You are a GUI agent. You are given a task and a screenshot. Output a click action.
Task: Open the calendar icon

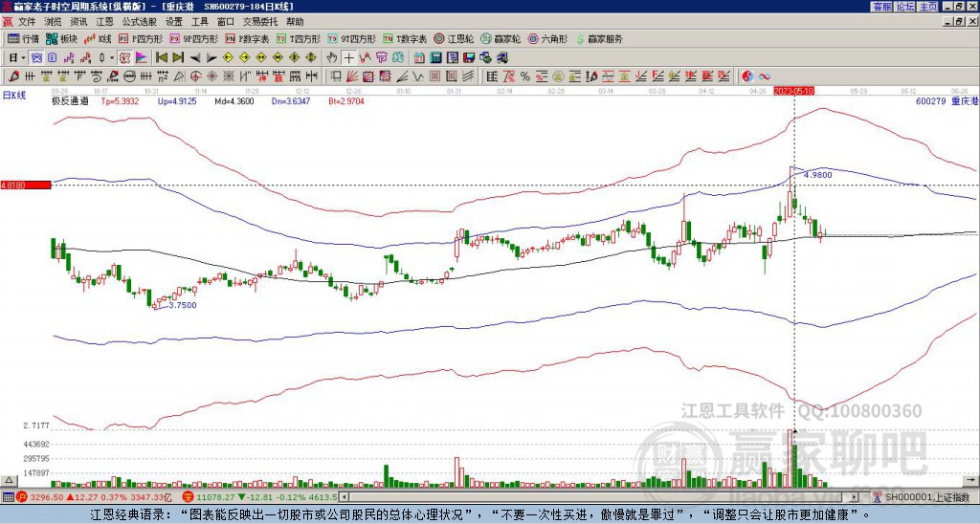point(419,58)
